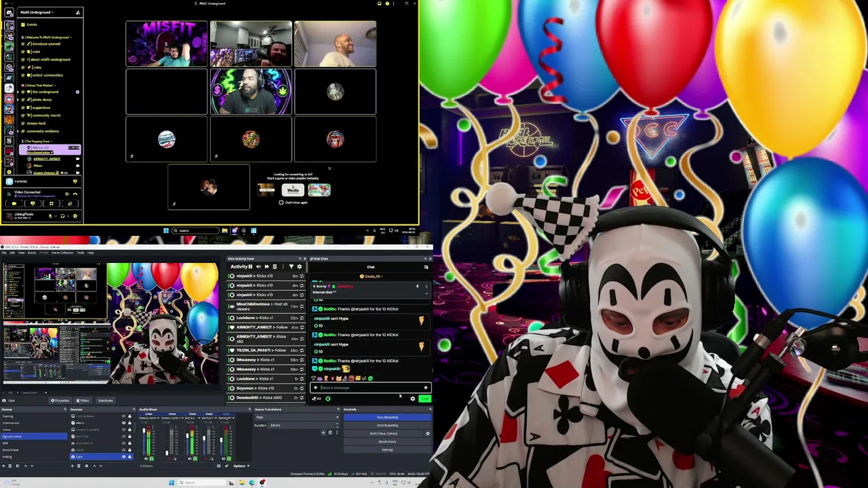Open the Help menu in OBS
868x488 pixels.
[90, 253]
